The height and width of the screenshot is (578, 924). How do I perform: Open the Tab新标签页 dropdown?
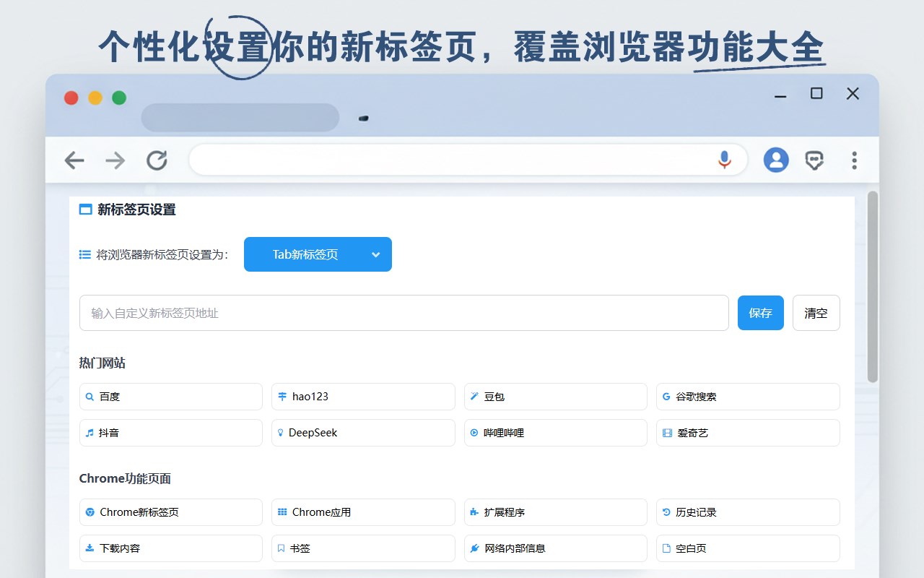coord(318,254)
